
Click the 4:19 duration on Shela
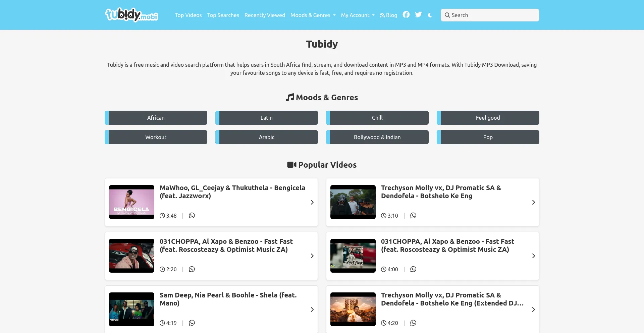click(168, 323)
